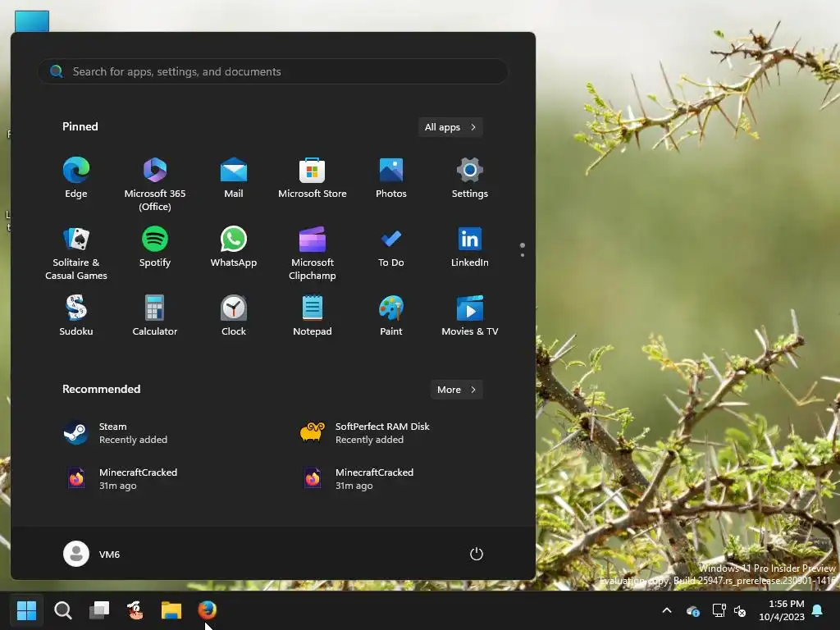The image size is (840, 630).
Task: Show All apps list
Action: tap(450, 127)
